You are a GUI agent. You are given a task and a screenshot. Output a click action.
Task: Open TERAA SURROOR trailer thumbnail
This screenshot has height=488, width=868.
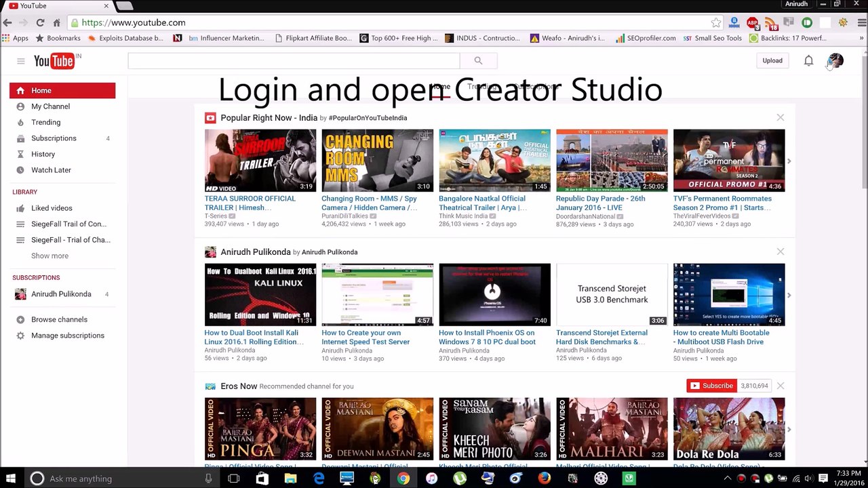(x=260, y=161)
